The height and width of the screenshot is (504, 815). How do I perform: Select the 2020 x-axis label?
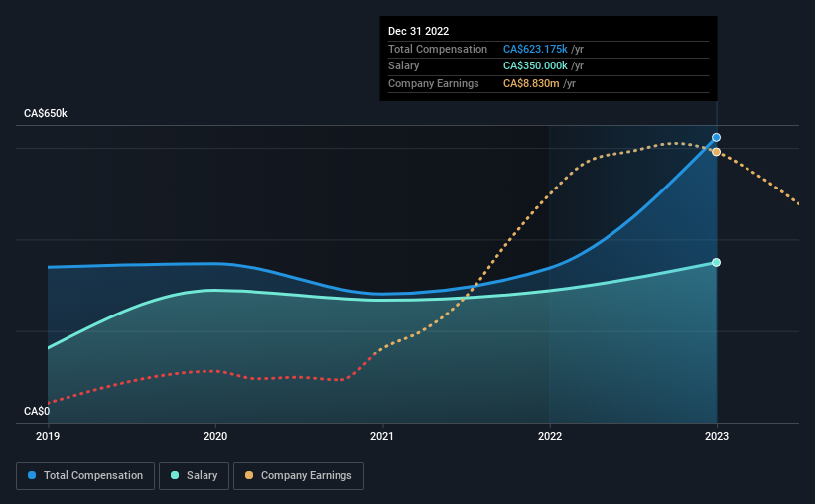coord(215,436)
